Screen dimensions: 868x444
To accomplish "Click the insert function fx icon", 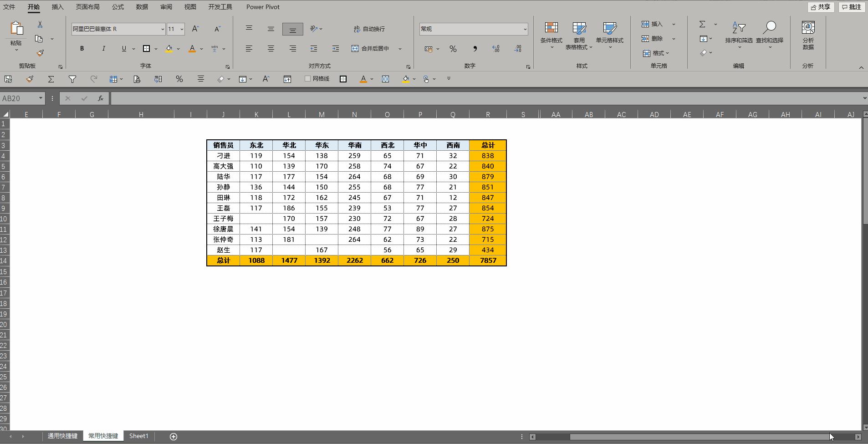I will [101, 98].
